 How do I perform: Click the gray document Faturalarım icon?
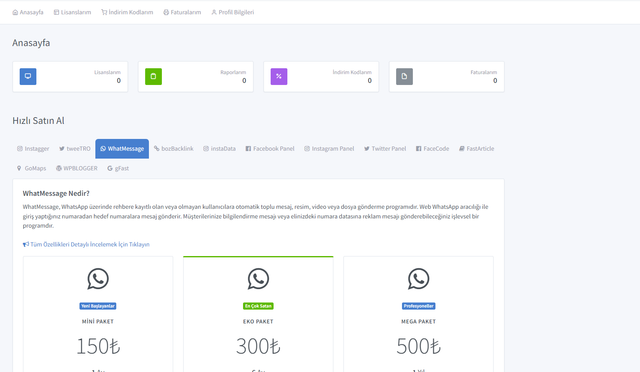404,76
